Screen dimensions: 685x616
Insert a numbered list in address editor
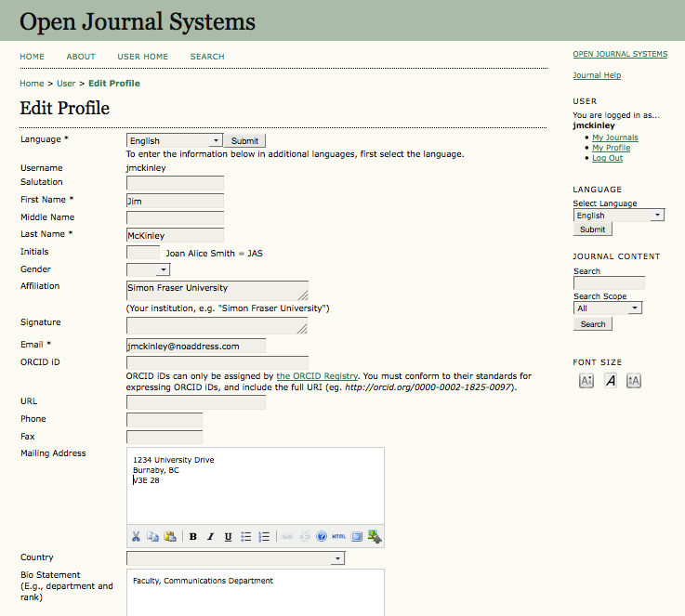264,536
